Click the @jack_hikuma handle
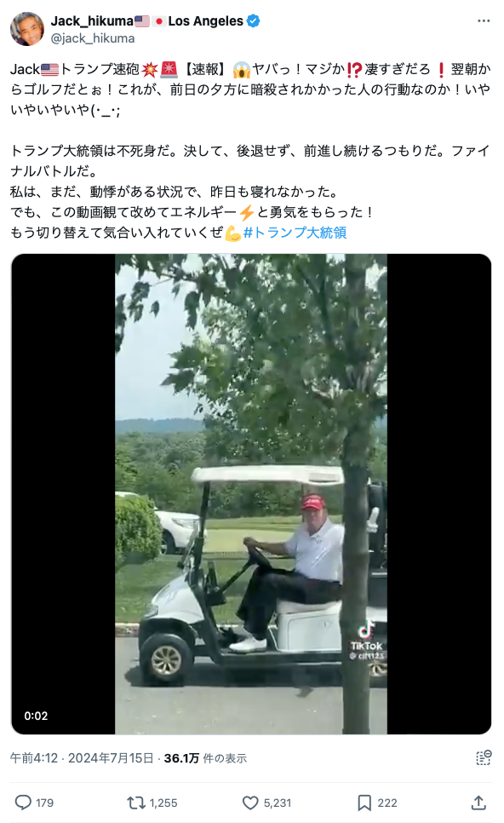This screenshot has width=504, height=823. (92, 38)
